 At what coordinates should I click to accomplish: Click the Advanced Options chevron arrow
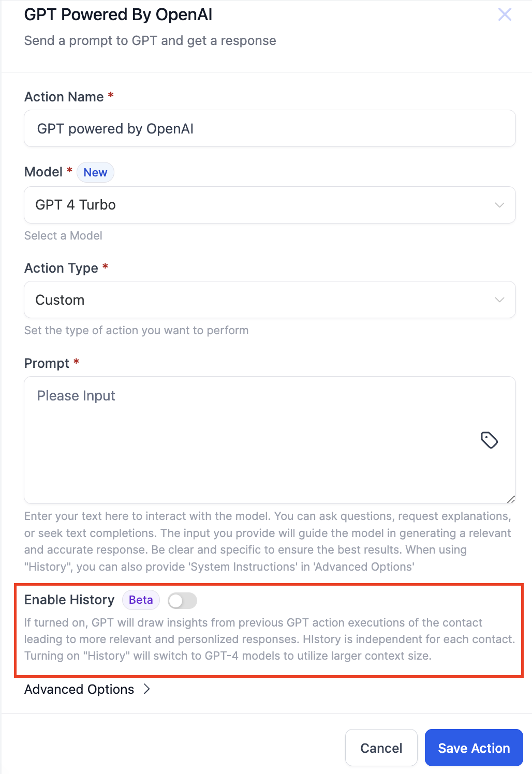click(x=146, y=689)
